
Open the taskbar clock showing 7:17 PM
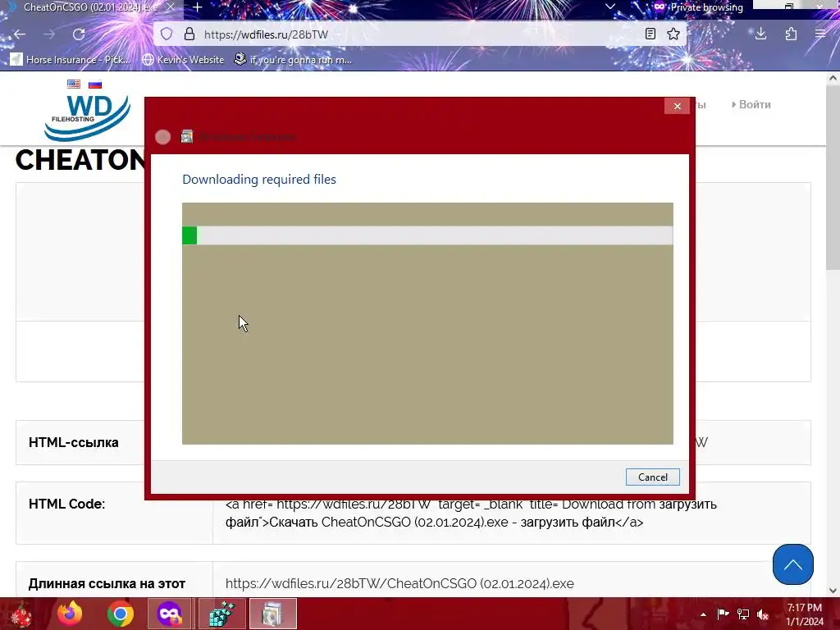click(805, 614)
